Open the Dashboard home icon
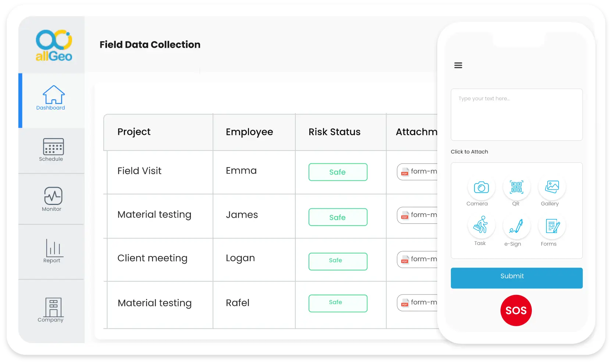The height and width of the screenshot is (364, 612). (53, 95)
